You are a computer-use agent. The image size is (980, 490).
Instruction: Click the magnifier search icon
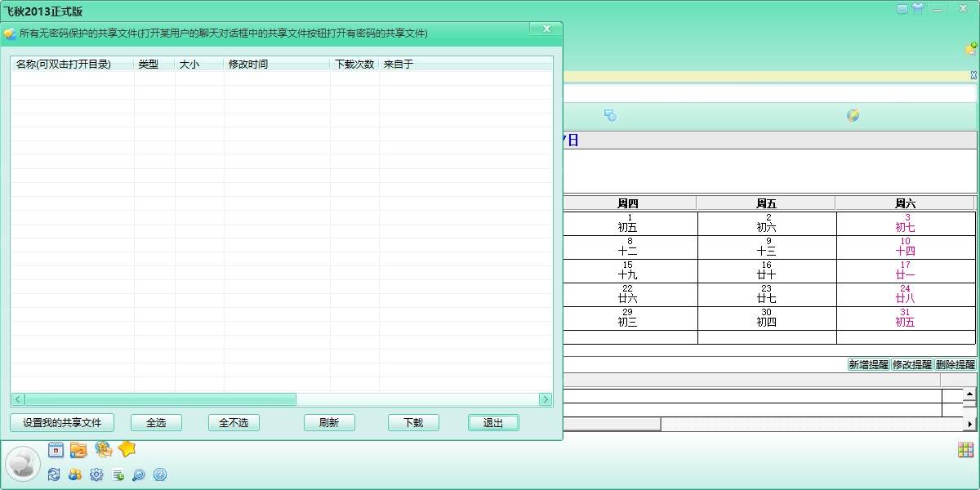coord(139,474)
